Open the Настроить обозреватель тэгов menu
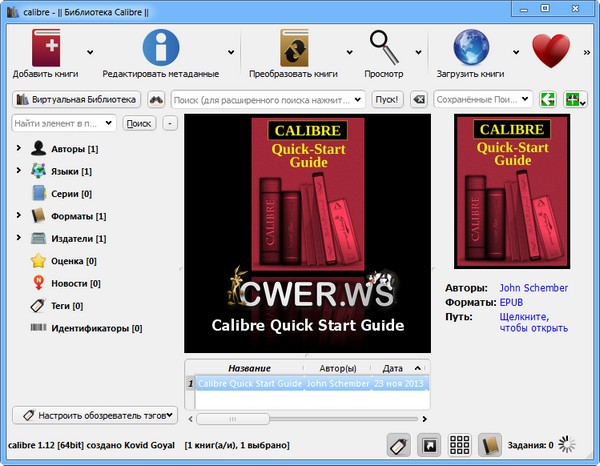Viewport: 600px width, 466px height. tap(95, 414)
